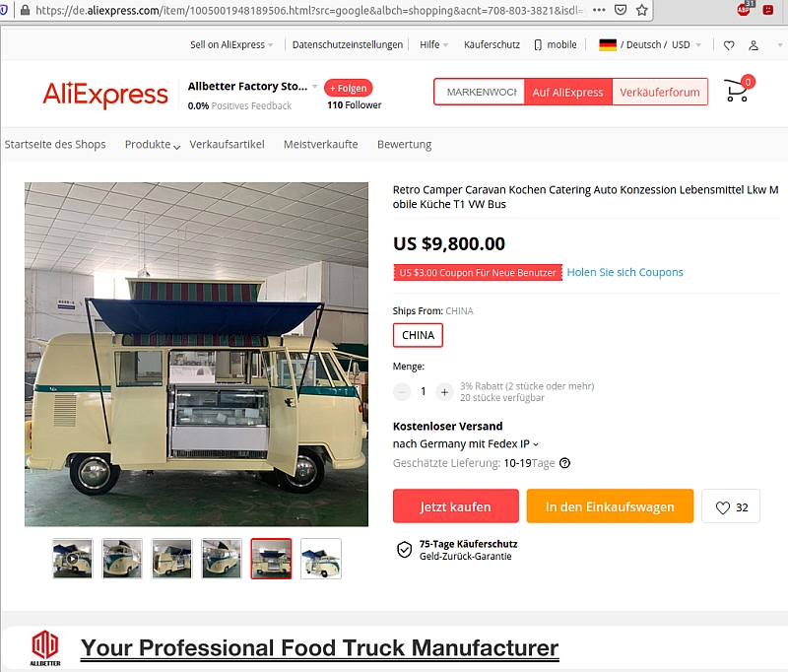Open the Meistverkaufte shop tab
Screen dimensions: 788x672
click(x=321, y=145)
